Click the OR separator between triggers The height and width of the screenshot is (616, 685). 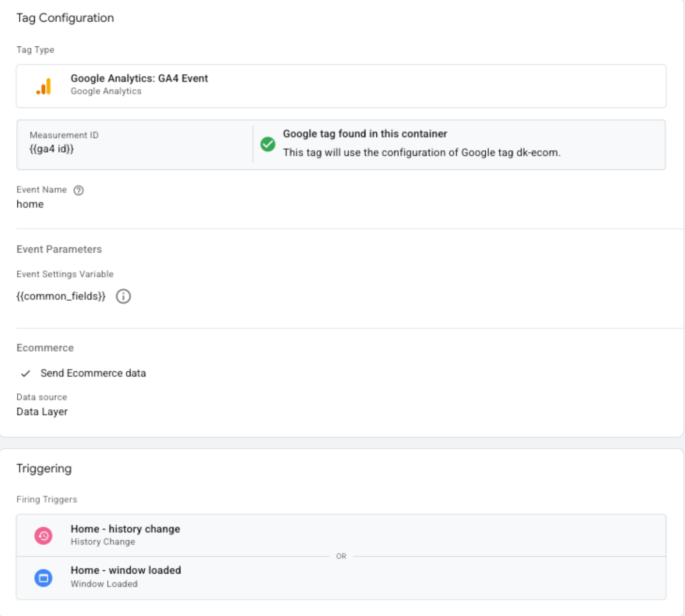point(341,556)
